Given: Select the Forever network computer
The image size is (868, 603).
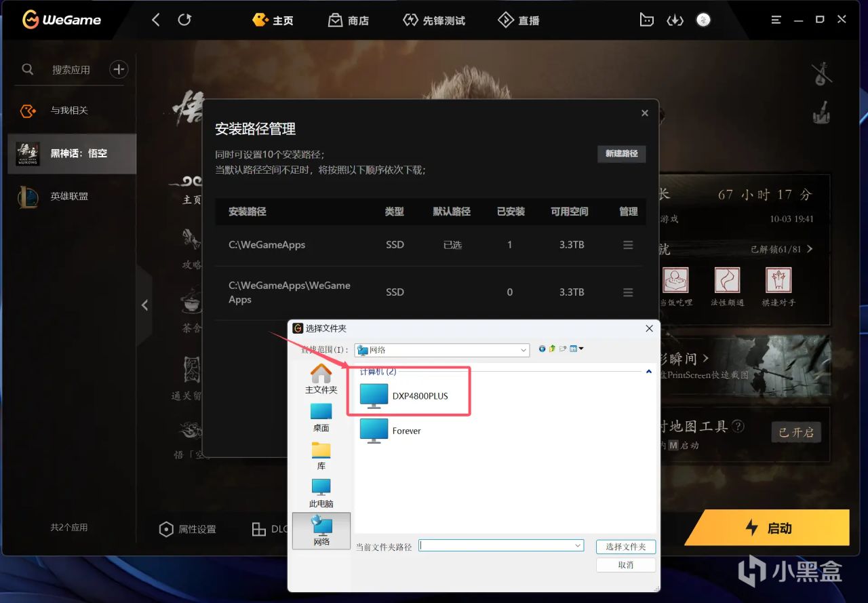Looking at the screenshot, I should [391, 431].
